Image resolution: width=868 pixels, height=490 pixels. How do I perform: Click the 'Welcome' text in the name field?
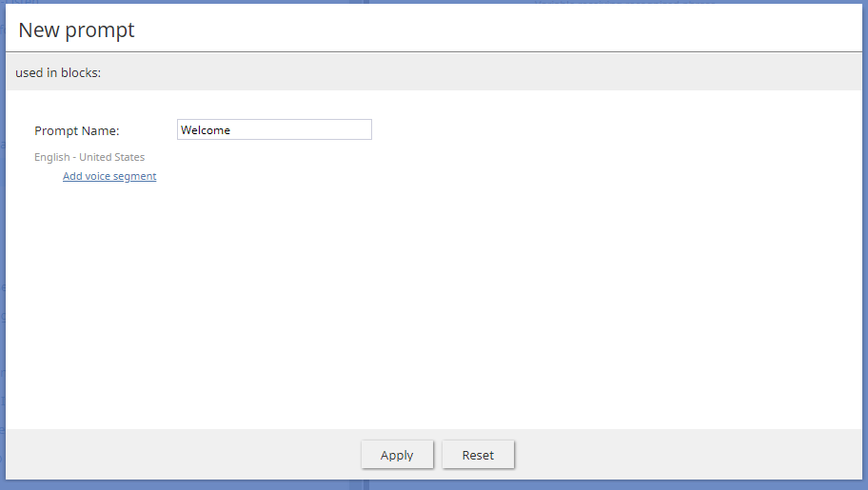(x=206, y=130)
